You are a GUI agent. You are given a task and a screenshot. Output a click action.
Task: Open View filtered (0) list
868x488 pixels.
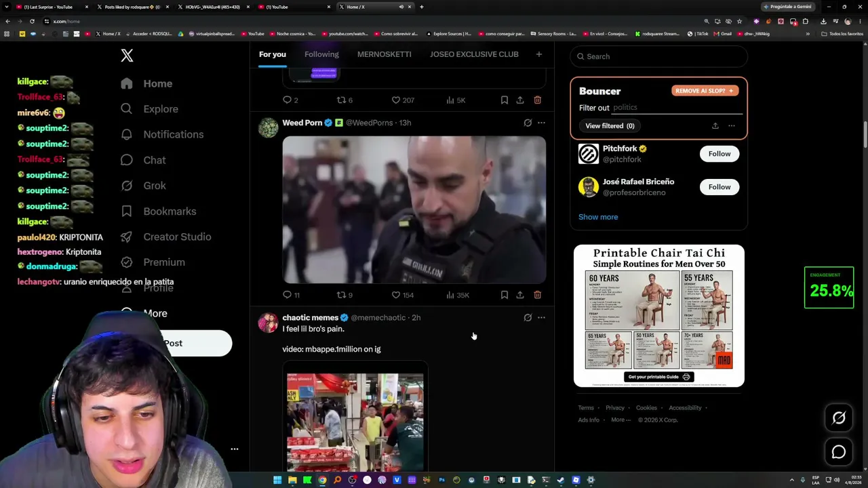610,126
